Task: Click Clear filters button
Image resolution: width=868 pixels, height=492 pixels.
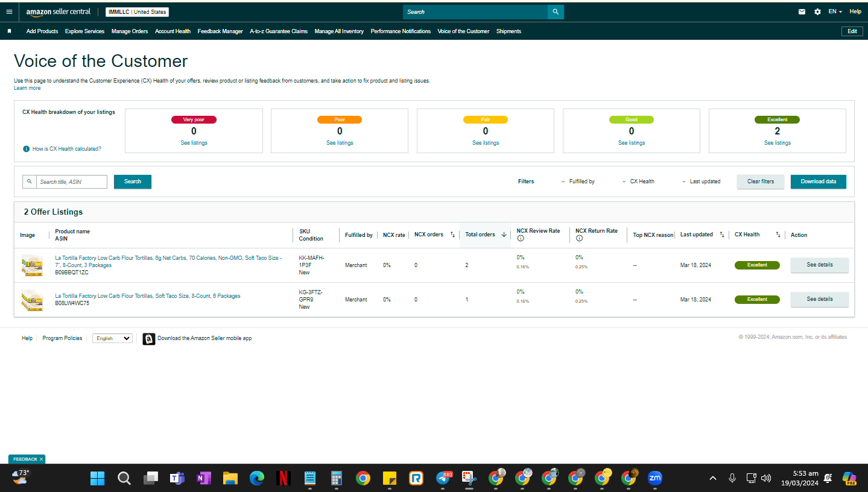Action: tap(760, 181)
